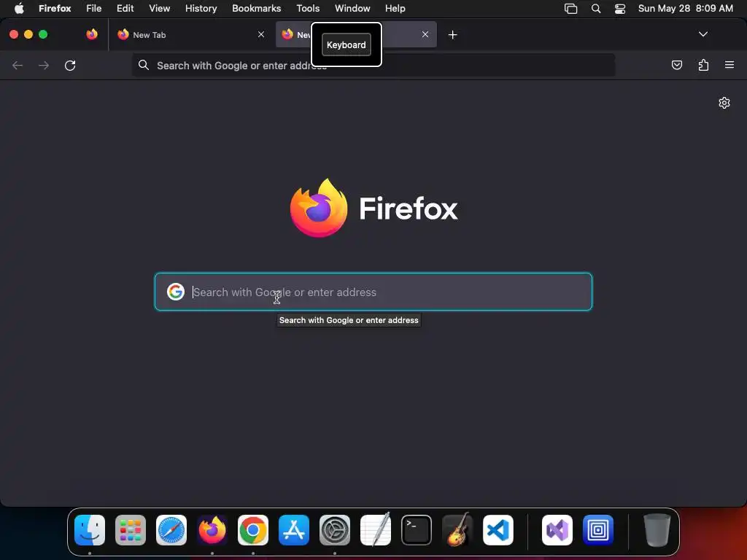The image size is (747, 560).
Task: Click the top address bar field
Action: [373, 65]
